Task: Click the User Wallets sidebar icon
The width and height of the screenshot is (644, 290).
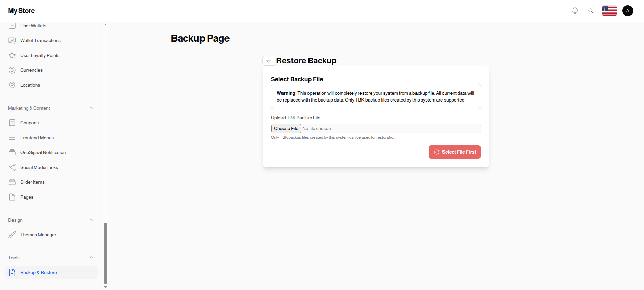Action: (12, 26)
